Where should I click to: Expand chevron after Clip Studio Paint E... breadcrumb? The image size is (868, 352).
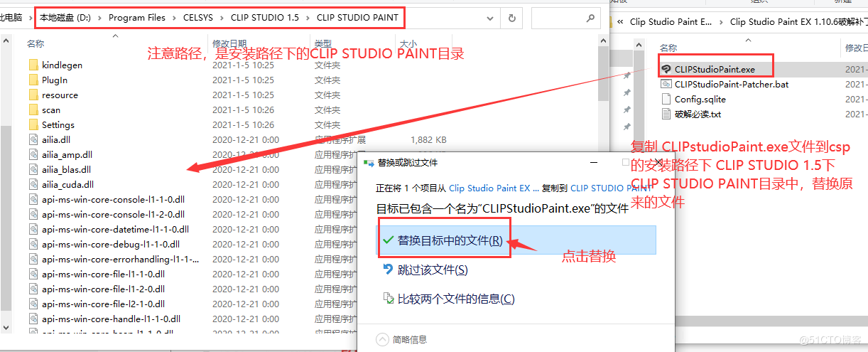(722, 21)
